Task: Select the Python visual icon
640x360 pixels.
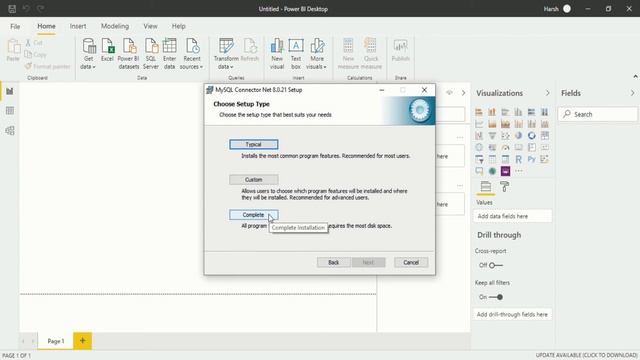Action: pos(531,159)
